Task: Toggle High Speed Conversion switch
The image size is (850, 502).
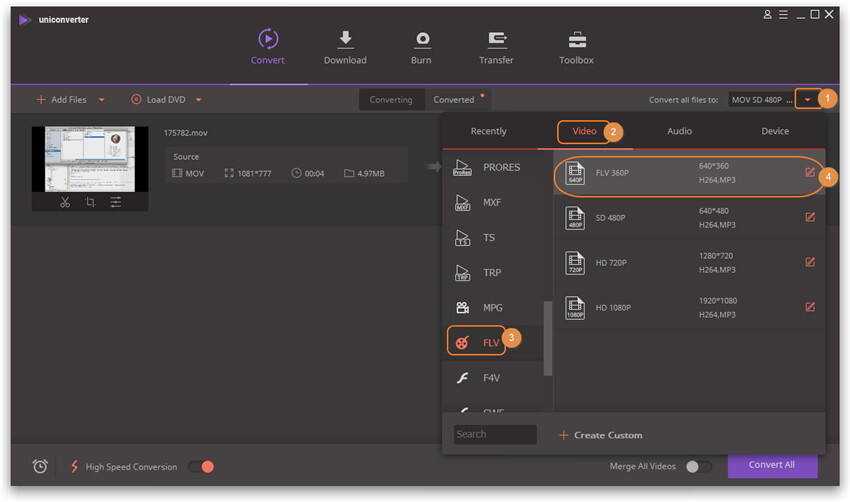Action: click(x=201, y=466)
